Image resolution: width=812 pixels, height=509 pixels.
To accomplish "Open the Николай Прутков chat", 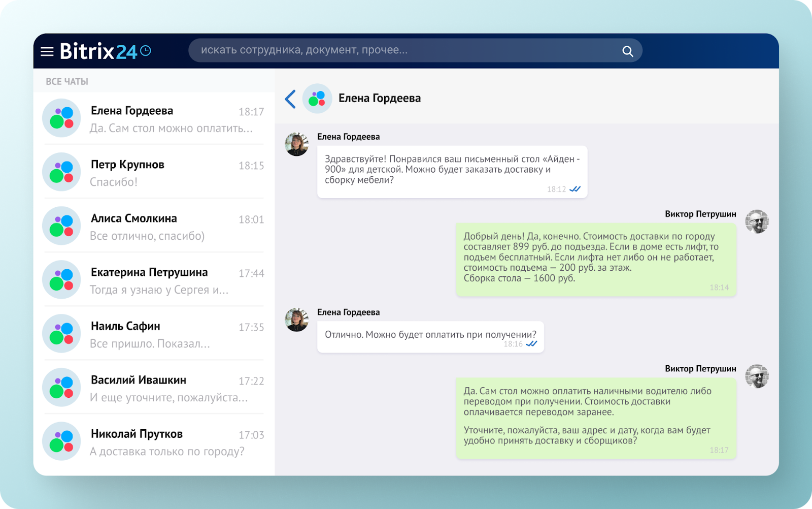I will pos(154,442).
